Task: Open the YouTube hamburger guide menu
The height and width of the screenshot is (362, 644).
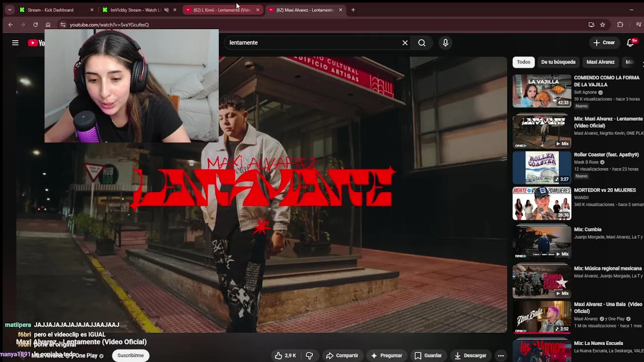Action: pos(15,43)
